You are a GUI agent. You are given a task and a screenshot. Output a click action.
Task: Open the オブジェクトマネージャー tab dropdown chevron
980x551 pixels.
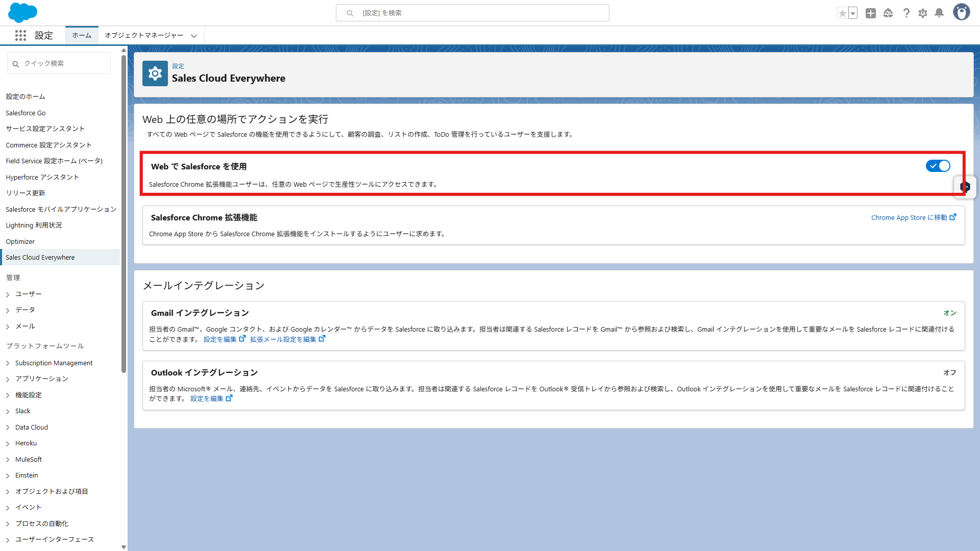tap(194, 36)
